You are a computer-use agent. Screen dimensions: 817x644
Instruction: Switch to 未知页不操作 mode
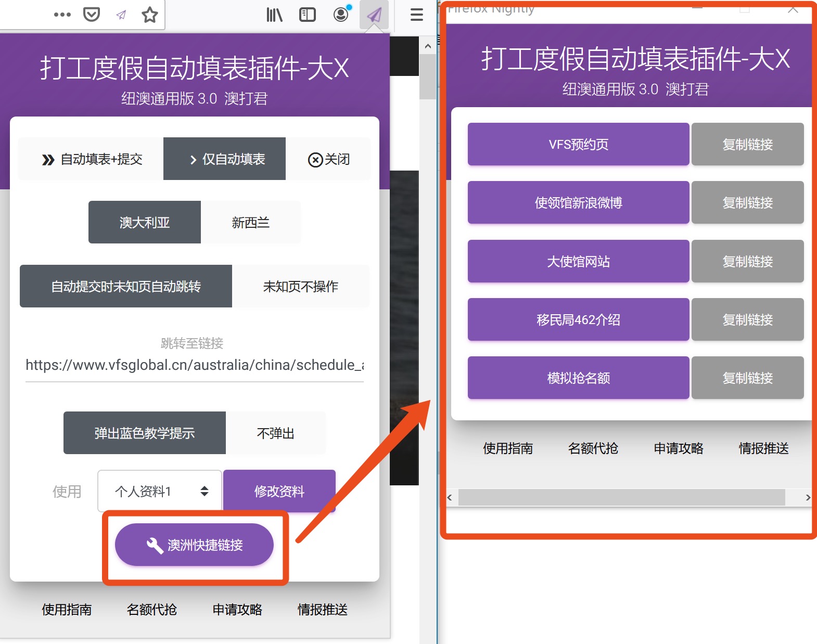(x=300, y=287)
